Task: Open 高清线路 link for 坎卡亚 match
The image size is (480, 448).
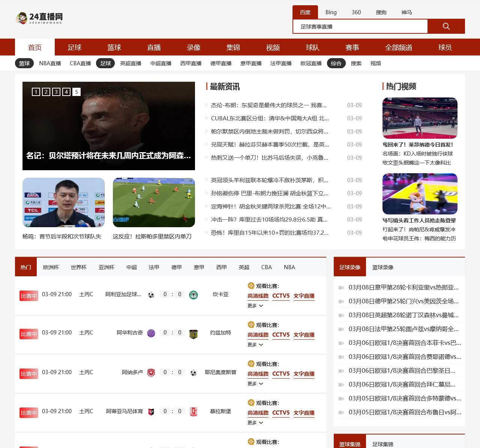Action: 258,296
